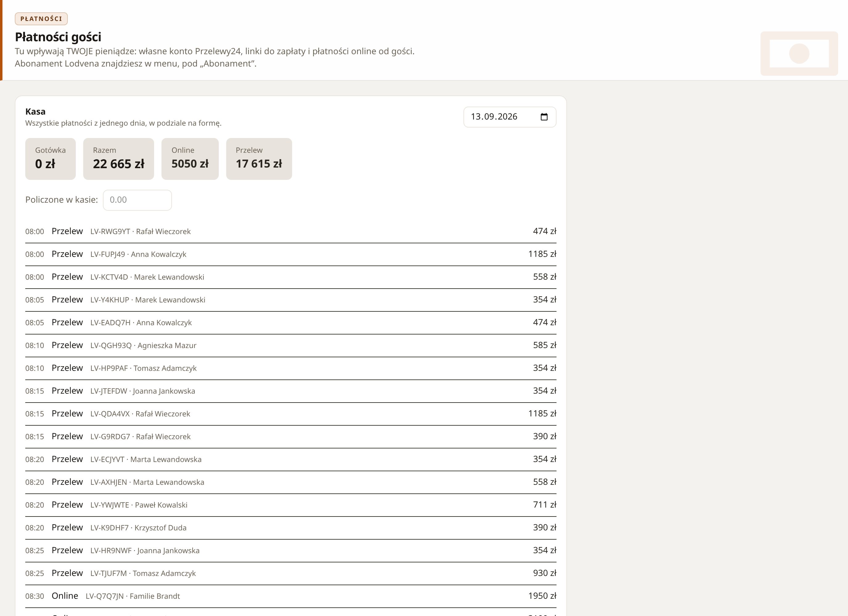Click the 585 zł amount for Agnieszka Mazur
The image size is (848, 616).
(x=545, y=345)
